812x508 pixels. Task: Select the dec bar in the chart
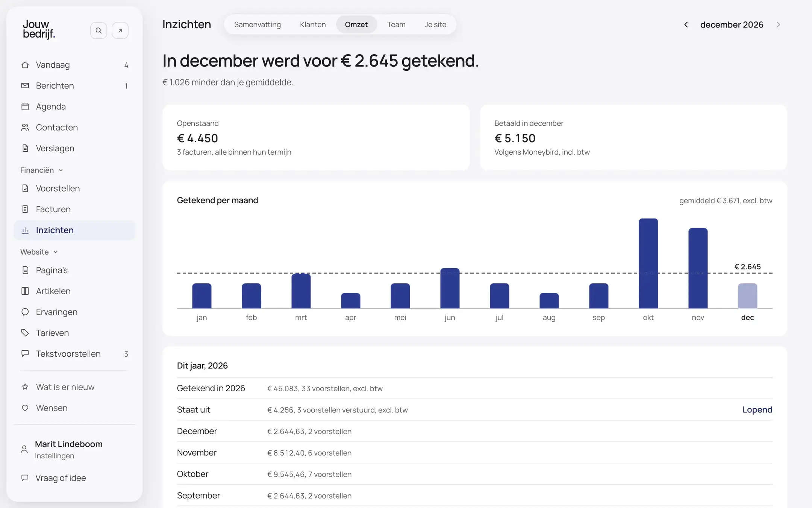(747, 296)
